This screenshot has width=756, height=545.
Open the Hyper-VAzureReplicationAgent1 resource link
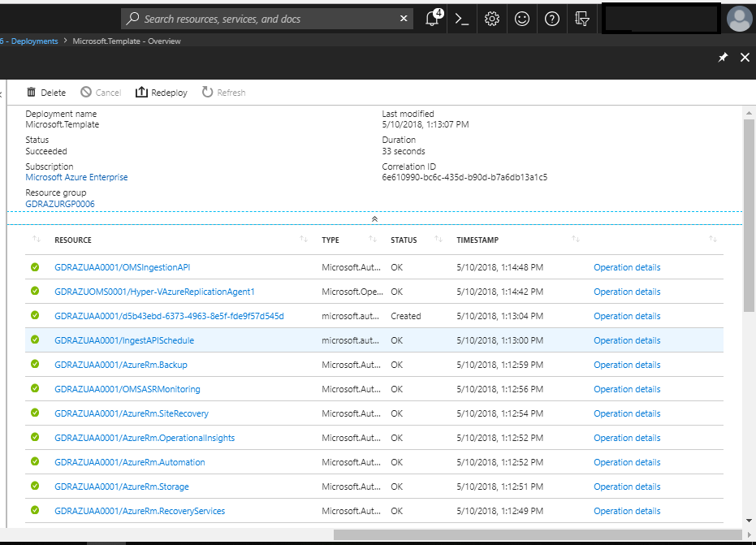pos(154,292)
